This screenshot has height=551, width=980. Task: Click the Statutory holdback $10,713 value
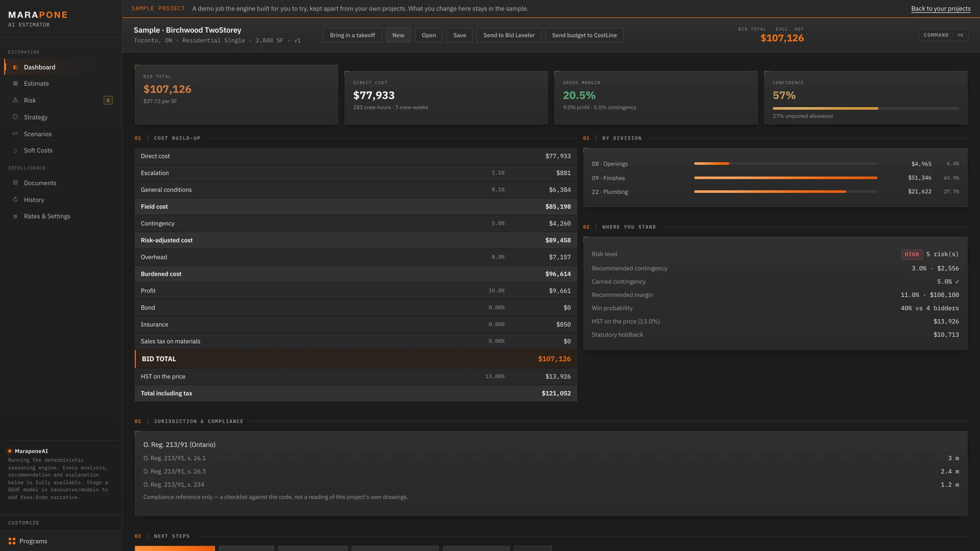[946, 335]
